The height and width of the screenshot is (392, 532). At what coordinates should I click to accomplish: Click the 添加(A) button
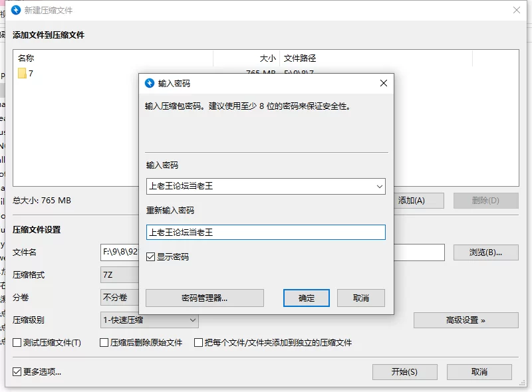point(419,201)
